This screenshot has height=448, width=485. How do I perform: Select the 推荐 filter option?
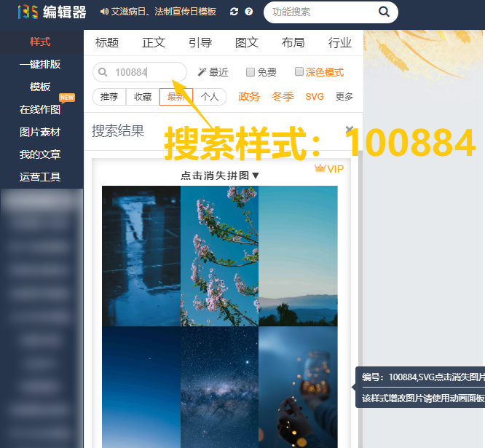[109, 97]
